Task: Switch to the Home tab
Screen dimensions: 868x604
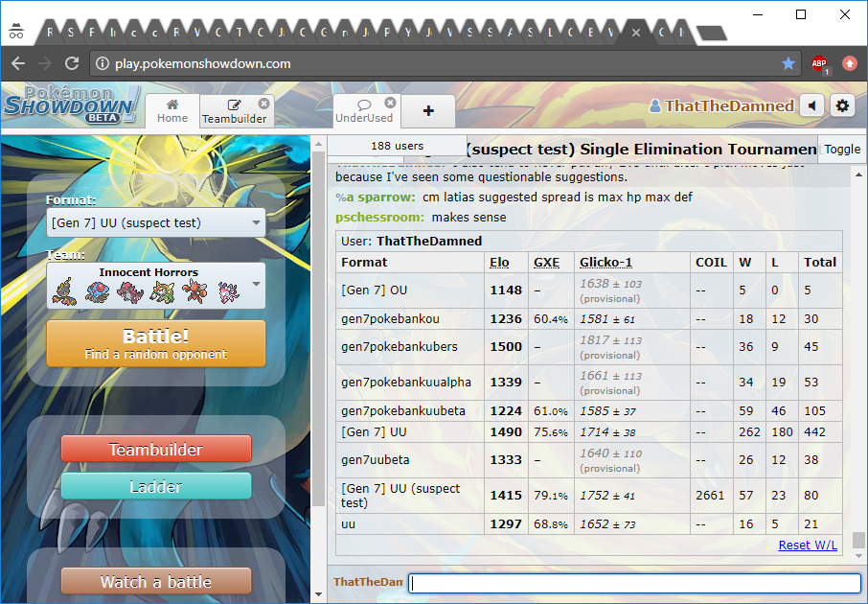Action: click(x=172, y=111)
